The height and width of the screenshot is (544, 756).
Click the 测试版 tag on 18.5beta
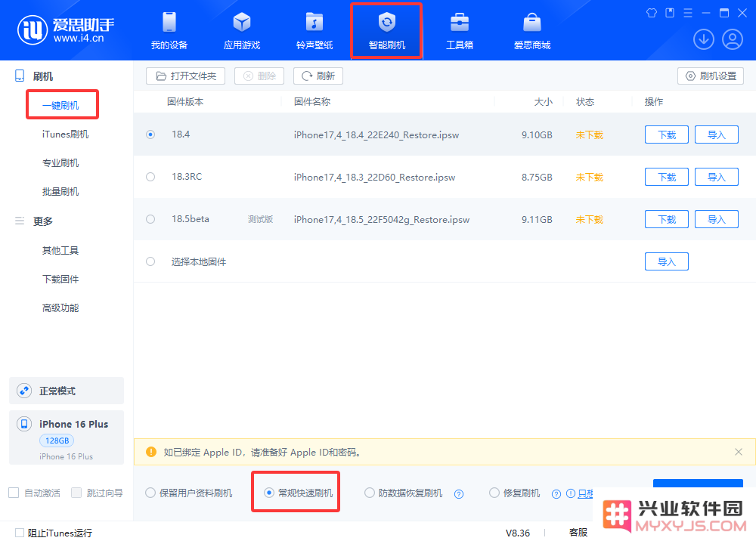tap(260, 219)
